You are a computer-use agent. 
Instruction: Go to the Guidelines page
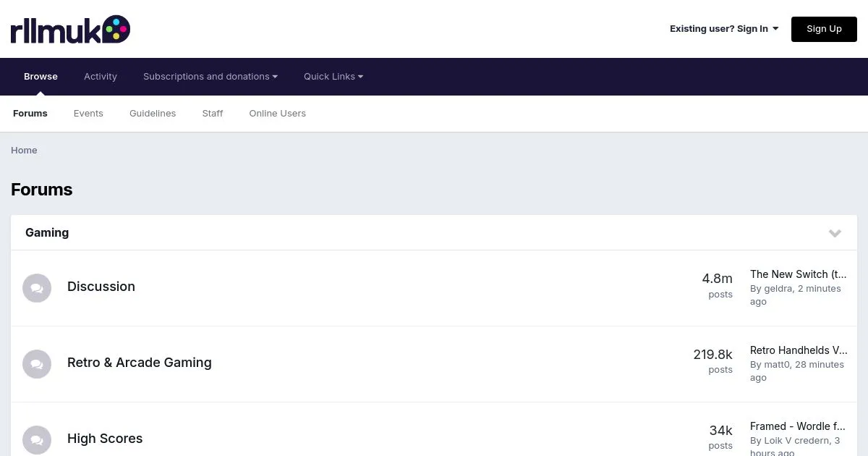153,114
